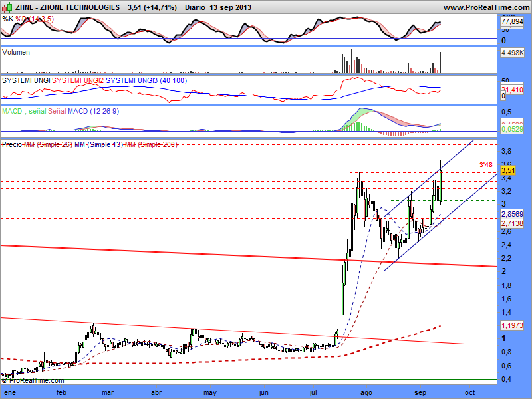Click the may month on time axis

click(210, 393)
